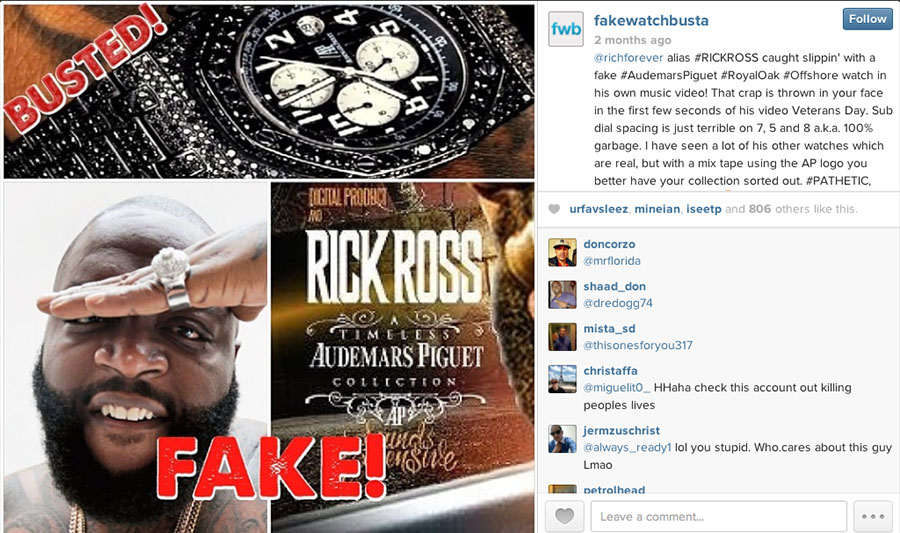
Task: Open the @mrflorida mention
Action: (x=612, y=260)
